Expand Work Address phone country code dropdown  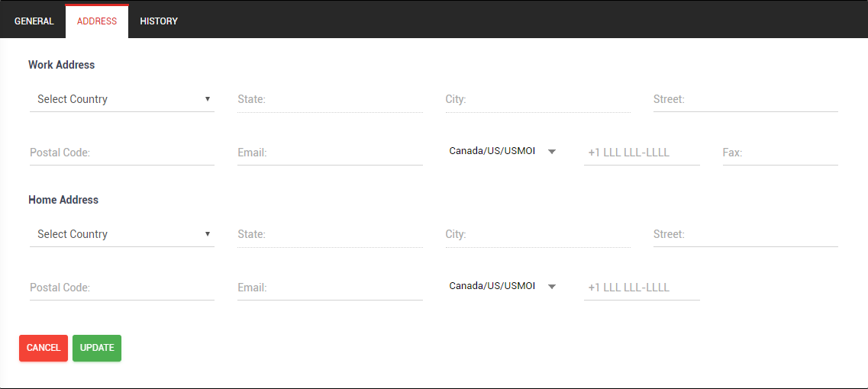pos(502,151)
